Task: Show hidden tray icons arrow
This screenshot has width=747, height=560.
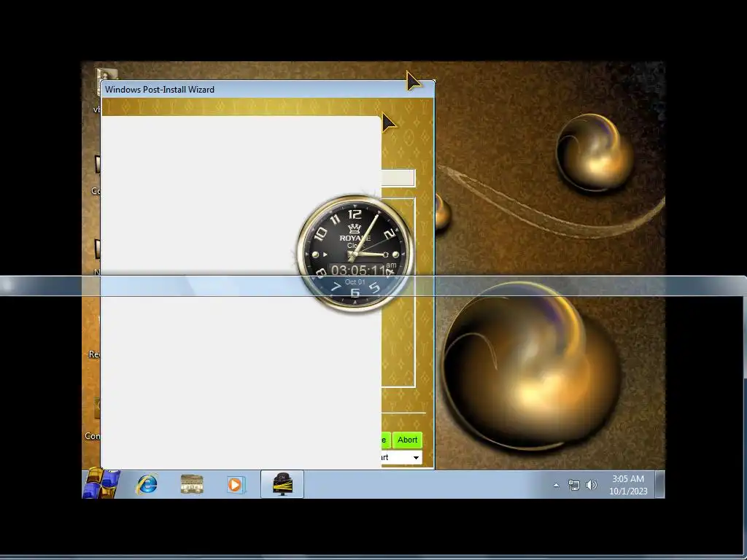Action: click(556, 485)
